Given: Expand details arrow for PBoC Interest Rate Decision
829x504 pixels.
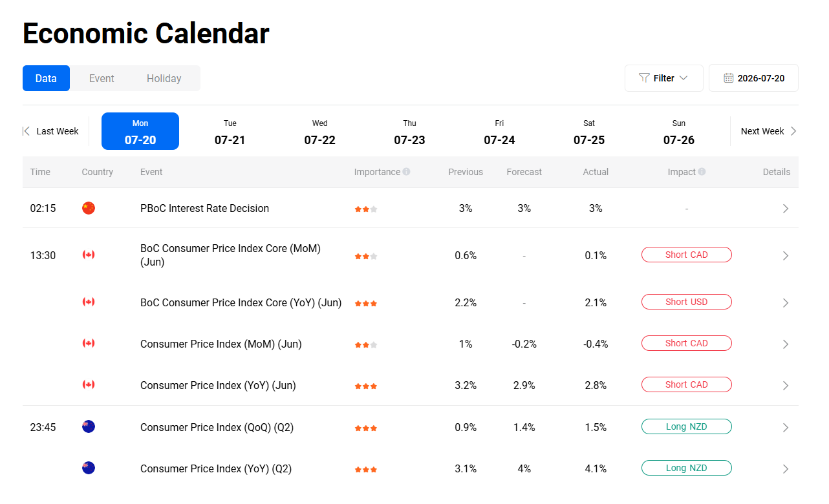Looking at the screenshot, I should tap(786, 209).
